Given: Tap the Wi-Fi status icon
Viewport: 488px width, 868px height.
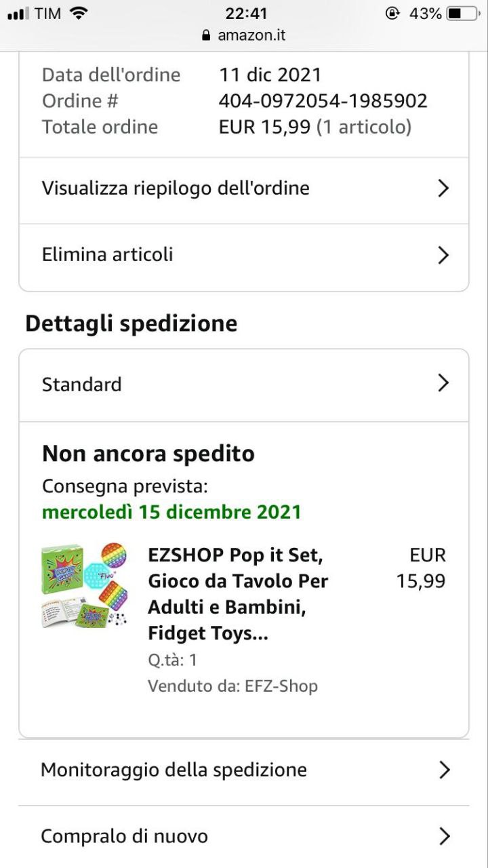Looking at the screenshot, I should (79, 13).
